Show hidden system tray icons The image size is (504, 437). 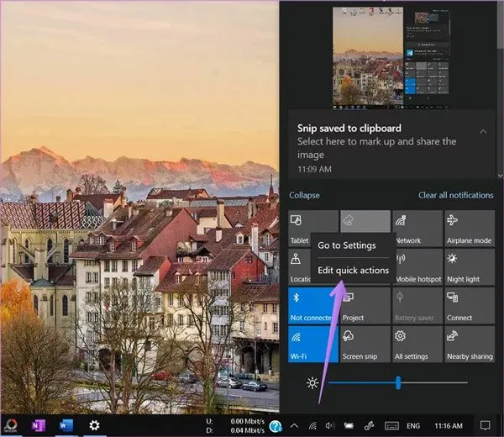pos(294,425)
